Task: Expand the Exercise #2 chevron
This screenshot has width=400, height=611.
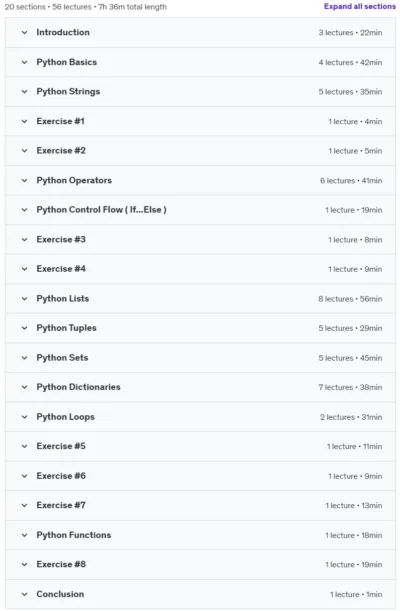Action: click(x=24, y=151)
